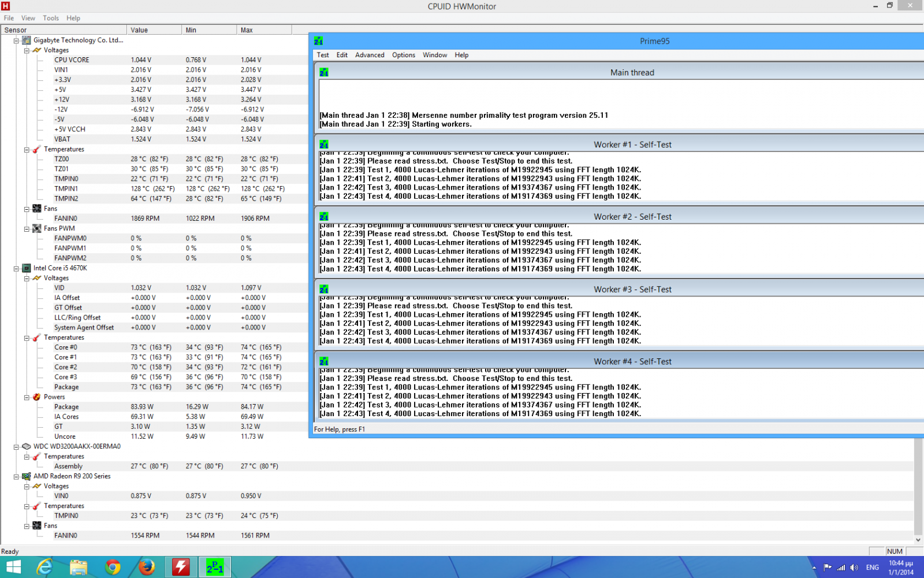Click the WDC hard drive icon

pyautogui.click(x=26, y=446)
